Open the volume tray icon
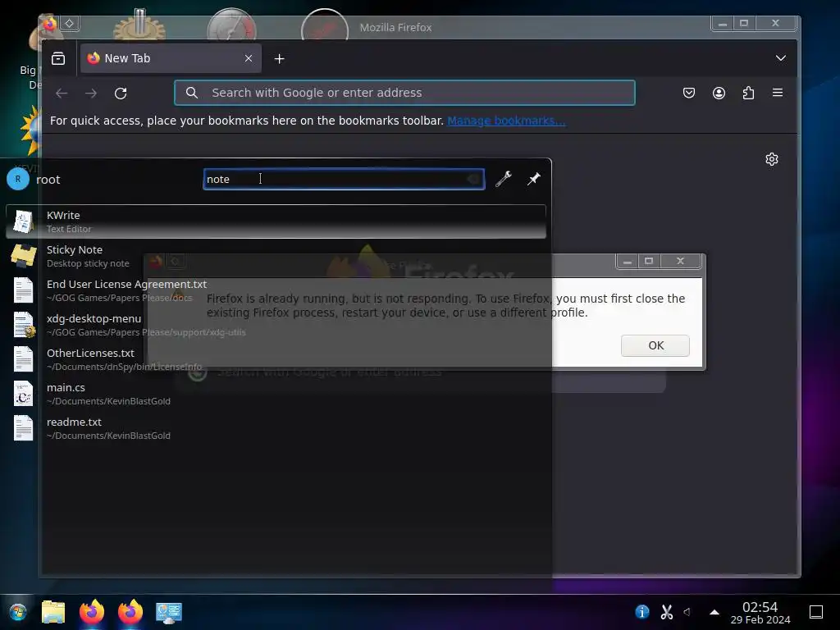Screen dimensions: 840x630 [x=688, y=611]
